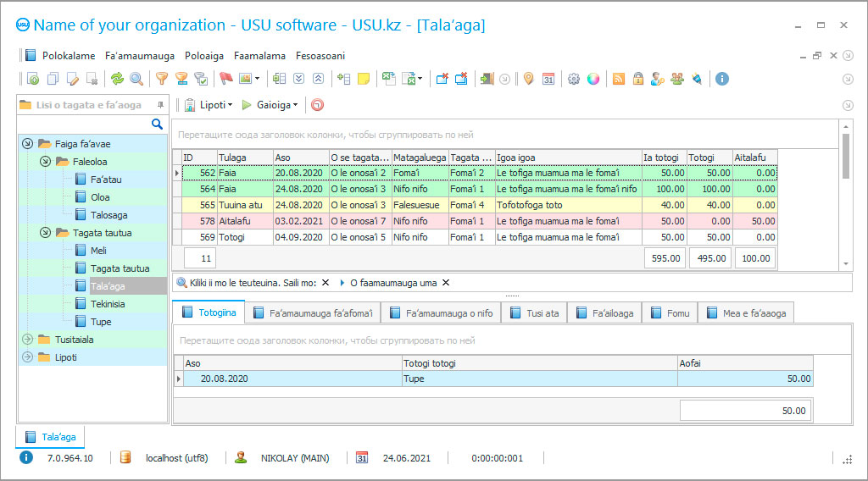Click the red flag icon
The width and height of the screenshot is (868, 481).
point(225,79)
